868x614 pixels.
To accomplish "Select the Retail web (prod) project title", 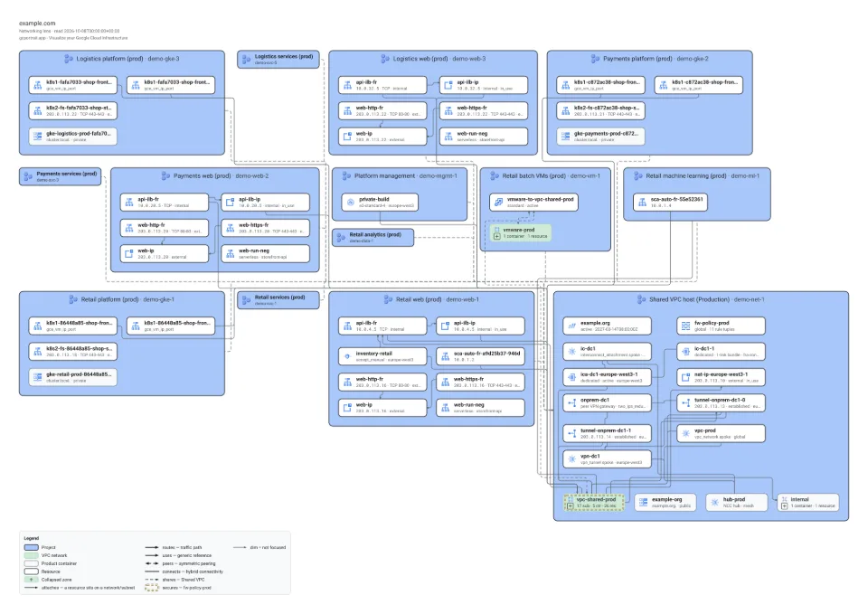I will 438,299.
